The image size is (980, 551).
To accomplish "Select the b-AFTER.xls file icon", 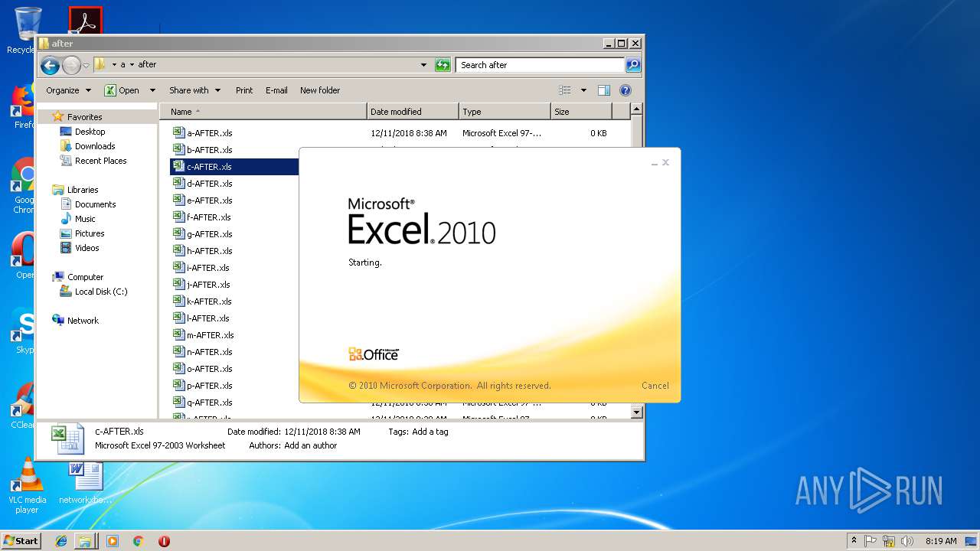I will (x=178, y=149).
